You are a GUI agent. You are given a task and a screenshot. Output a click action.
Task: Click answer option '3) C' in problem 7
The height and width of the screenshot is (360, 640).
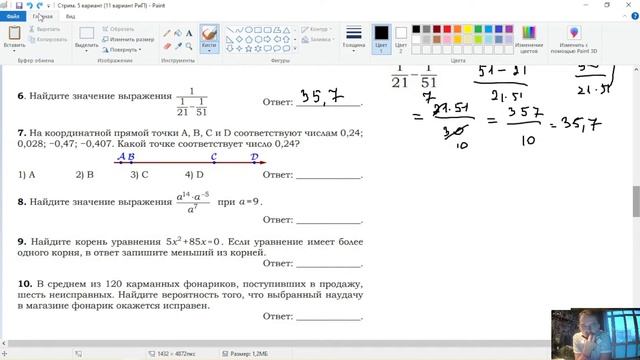coord(139,175)
